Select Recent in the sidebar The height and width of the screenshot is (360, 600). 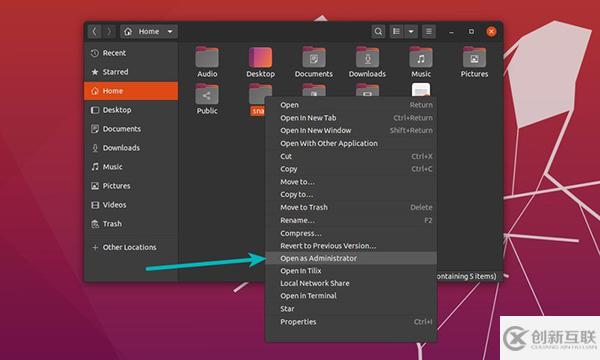point(131,53)
